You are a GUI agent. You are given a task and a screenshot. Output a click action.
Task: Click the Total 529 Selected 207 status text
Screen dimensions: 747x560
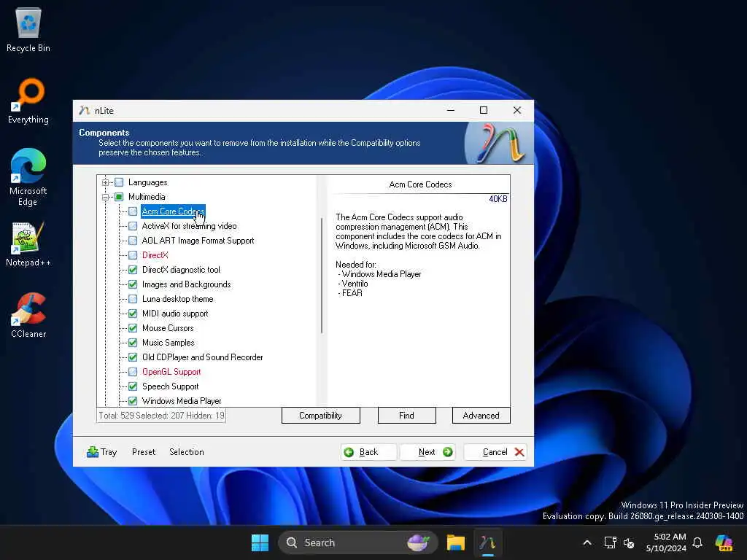point(161,415)
